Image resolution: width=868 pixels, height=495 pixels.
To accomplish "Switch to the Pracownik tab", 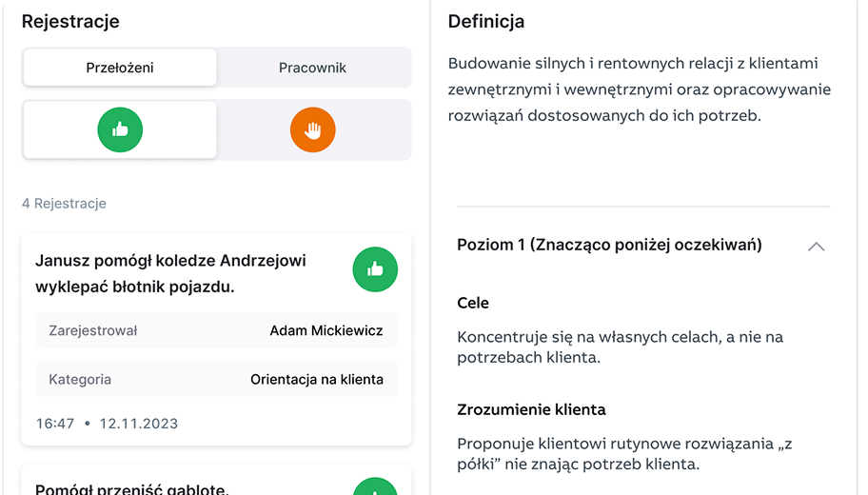I will (x=312, y=68).
